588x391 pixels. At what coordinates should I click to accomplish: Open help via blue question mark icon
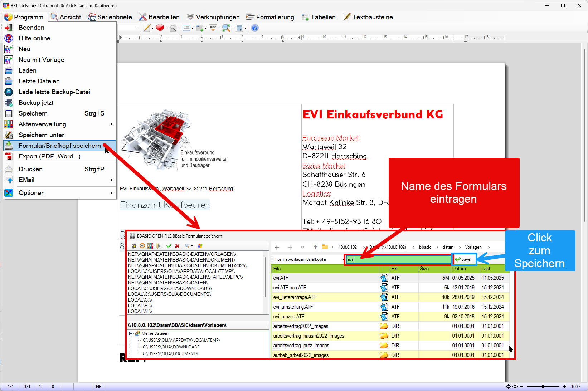[x=255, y=28]
